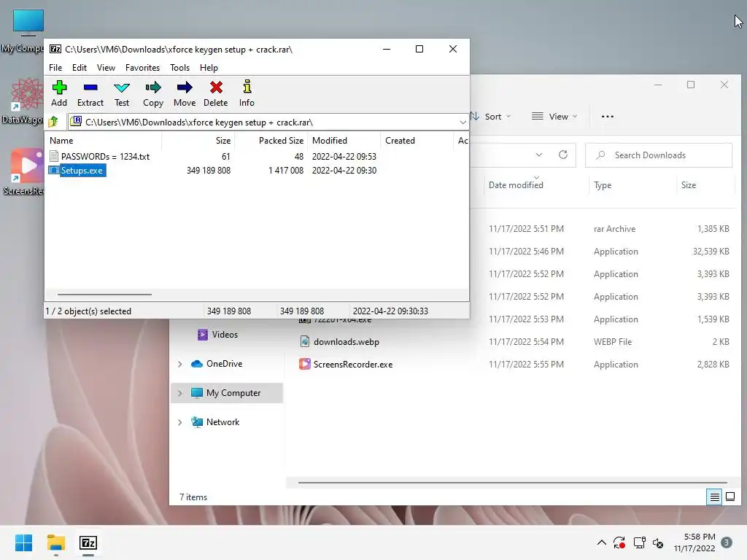Viewport: 747px width, 560px height.
Task: Open Videos in Explorer sidebar
Action: [217, 334]
